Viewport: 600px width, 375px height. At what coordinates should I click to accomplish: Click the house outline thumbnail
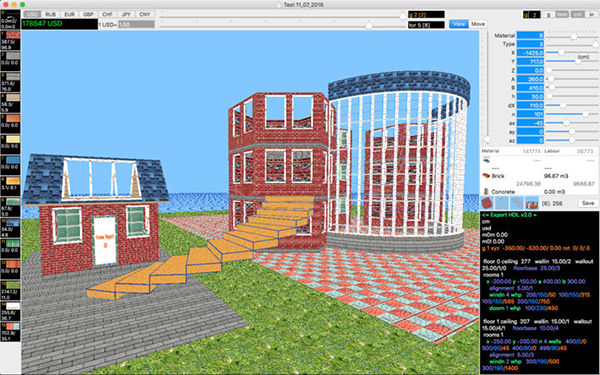[x=502, y=203]
